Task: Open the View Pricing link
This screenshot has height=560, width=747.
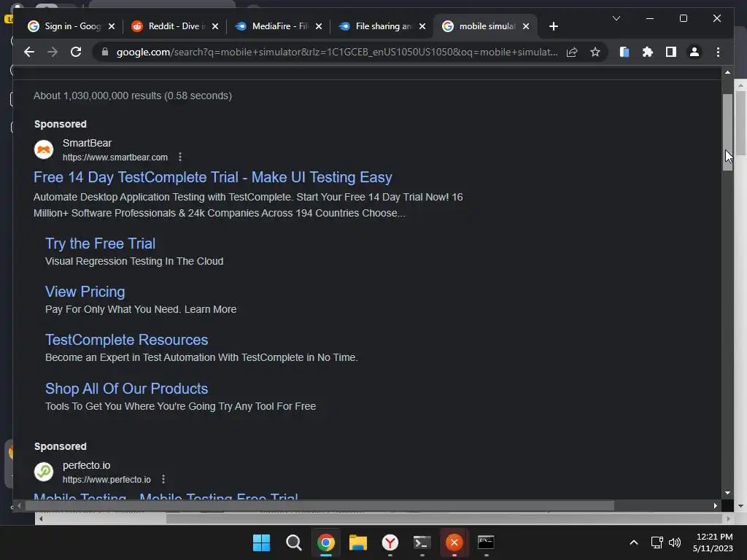Action: click(x=85, y=292)
